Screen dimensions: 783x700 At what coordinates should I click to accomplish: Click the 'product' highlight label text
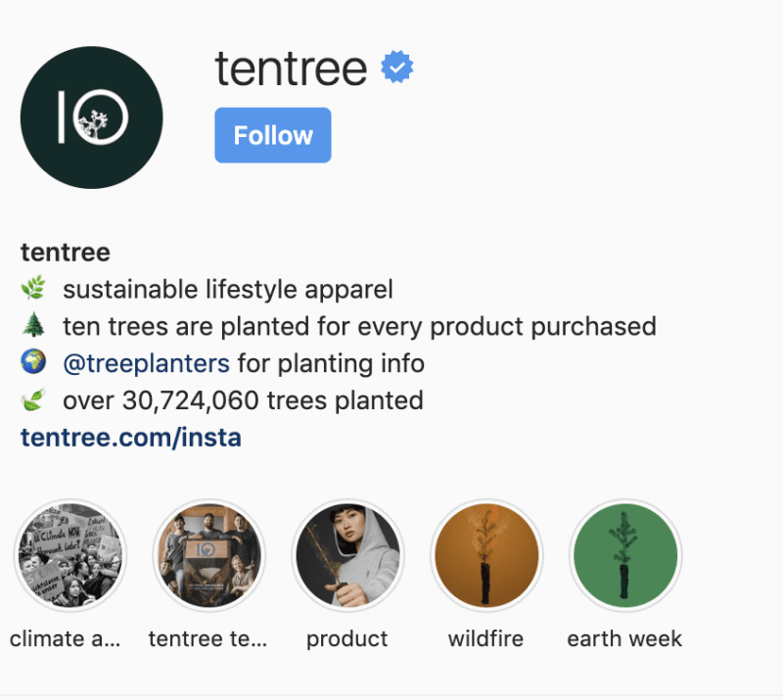pyautogui.click(x=347, y=639)
